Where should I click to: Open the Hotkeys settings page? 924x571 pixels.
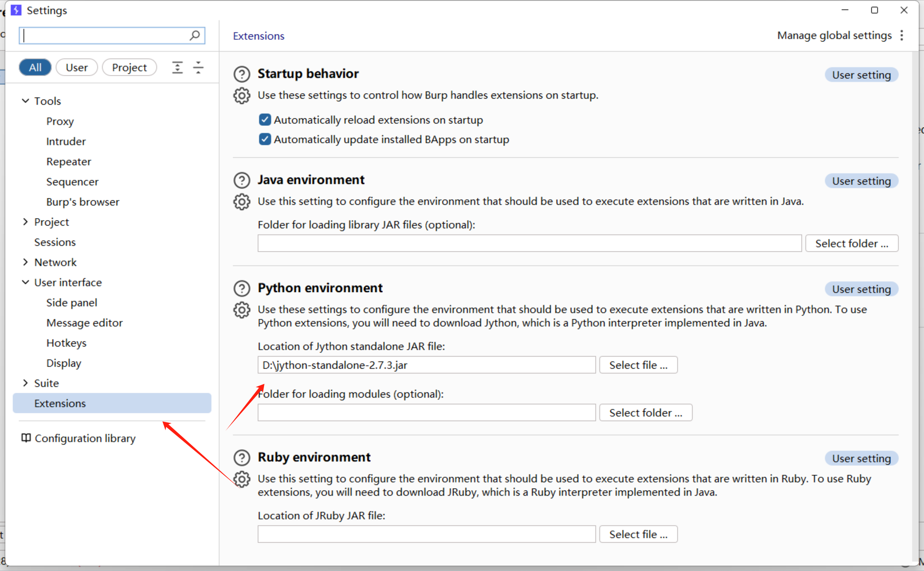[66, 343]
